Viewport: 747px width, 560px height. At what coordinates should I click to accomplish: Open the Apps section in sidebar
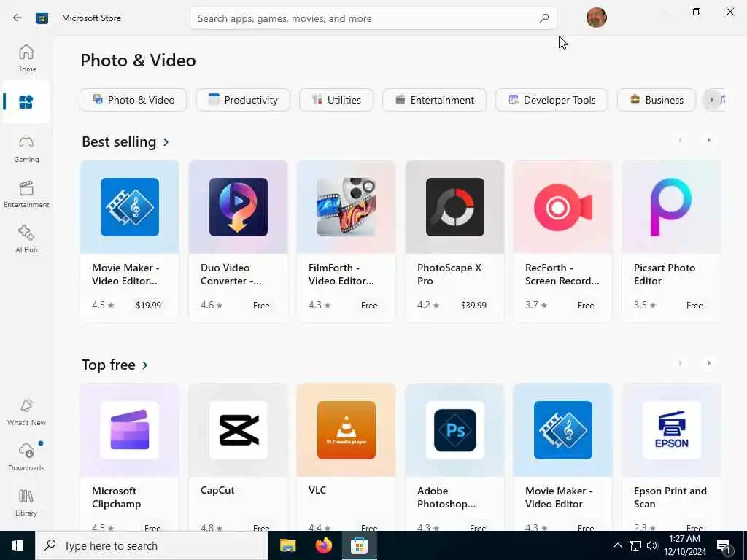[x=26, y=102]
